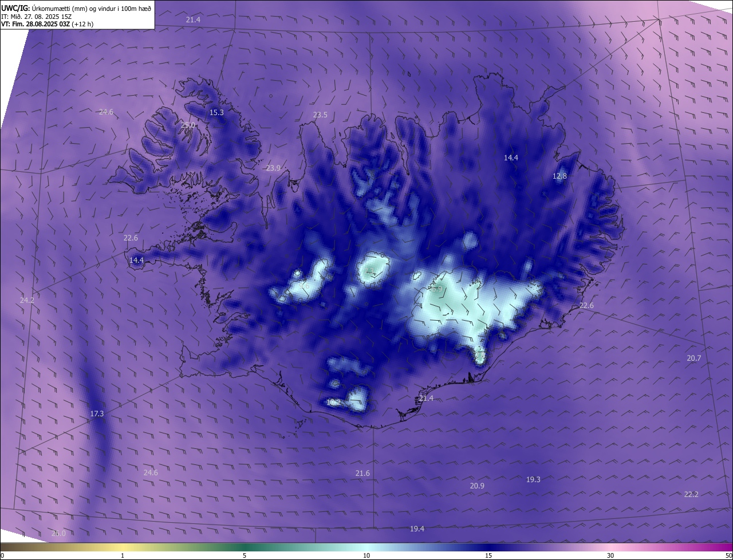
Task: Click the 23.5 value north of Iceland
Action: coord(320,115)
